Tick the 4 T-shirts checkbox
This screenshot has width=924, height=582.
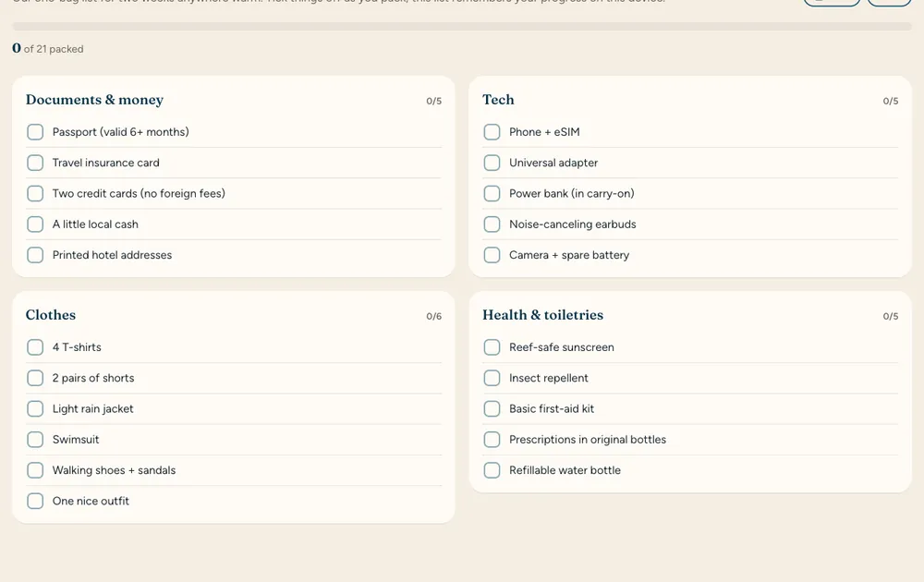[35, 347]
